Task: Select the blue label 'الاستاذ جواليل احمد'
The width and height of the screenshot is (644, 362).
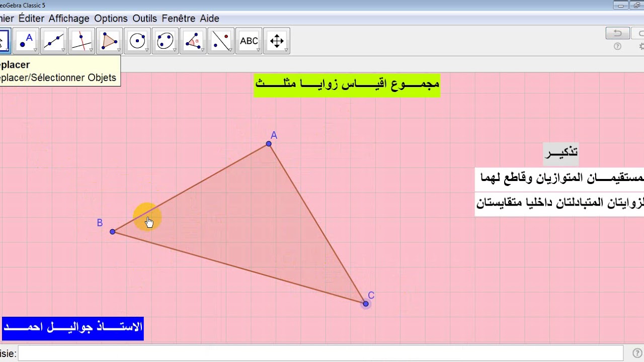Action: (73, 328)
